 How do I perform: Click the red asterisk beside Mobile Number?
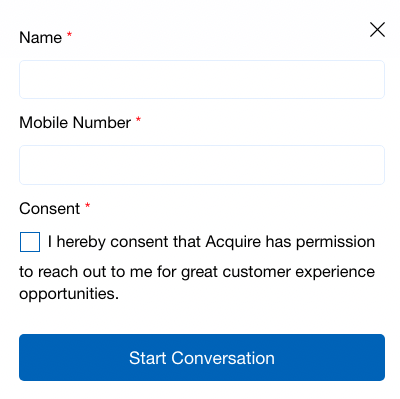(138, 119)
